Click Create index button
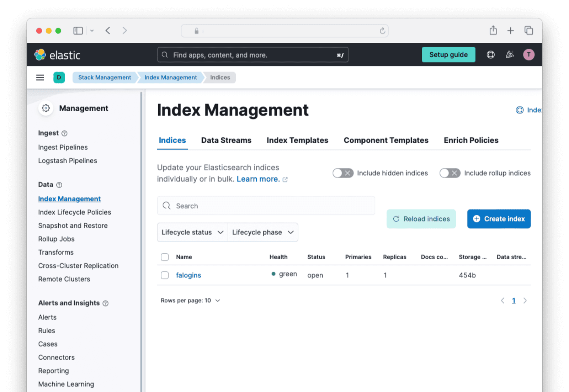The height and width of the screenshot is (392, 569). point(499,219)
